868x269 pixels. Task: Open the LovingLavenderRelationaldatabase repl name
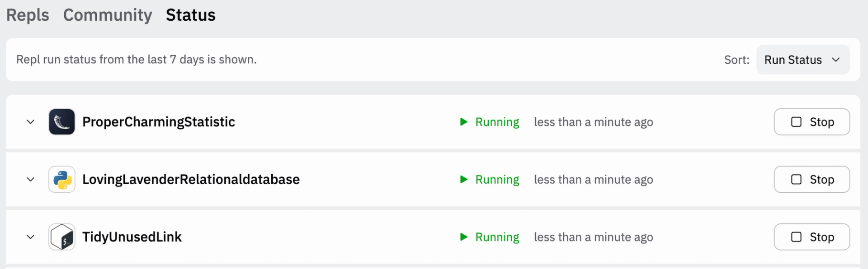click(191, 180)
